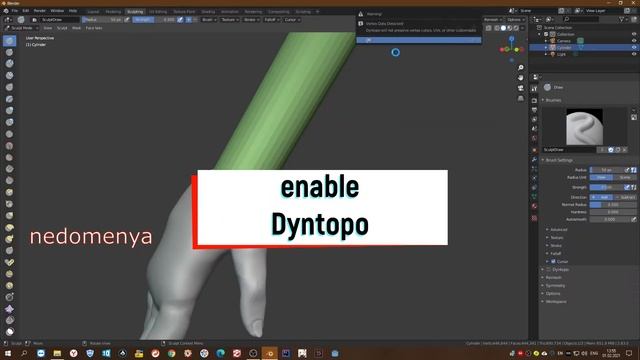
Task: Toggle X-ray display in viewport header
Action: click(489, 28)
